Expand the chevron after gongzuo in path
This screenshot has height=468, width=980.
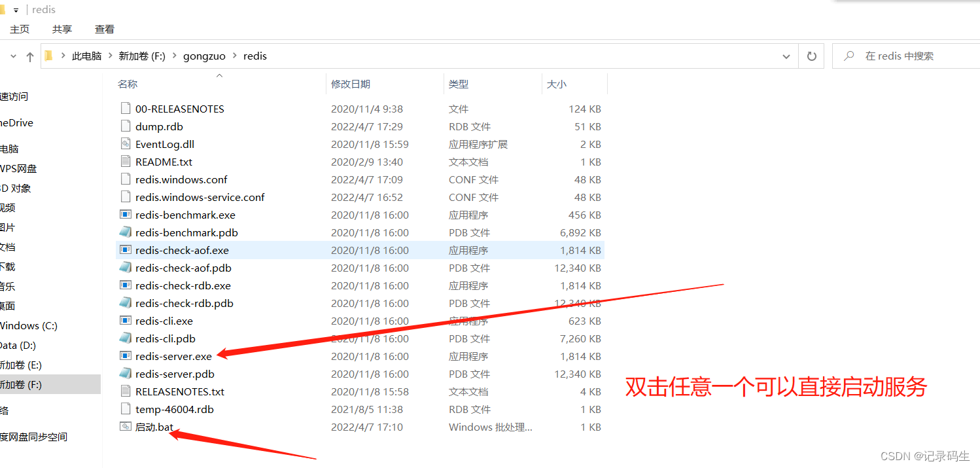(235, 56)
